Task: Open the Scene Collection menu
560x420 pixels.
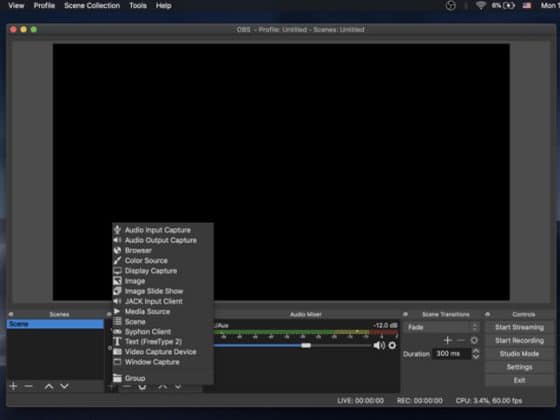Action: tap(92, 5)
